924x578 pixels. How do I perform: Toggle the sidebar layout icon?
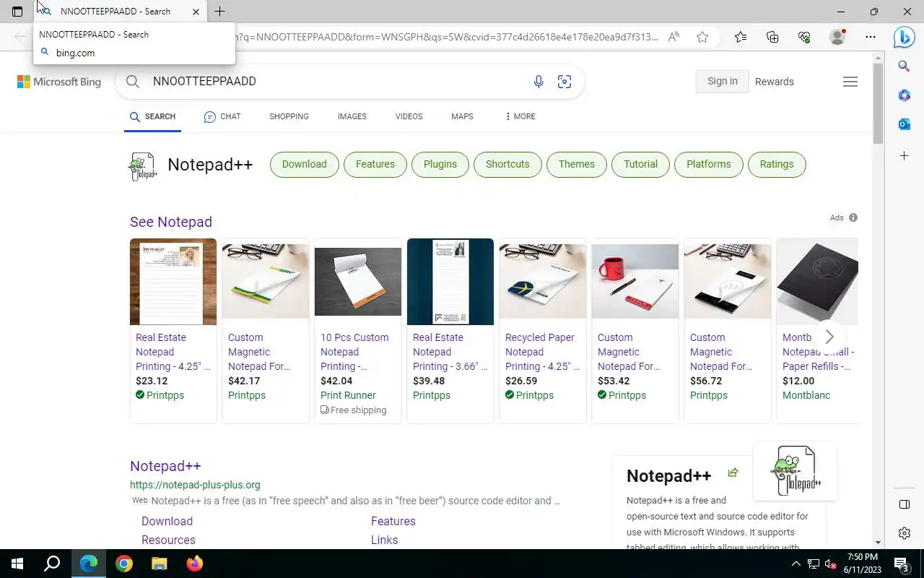click(x=904, y=504)
